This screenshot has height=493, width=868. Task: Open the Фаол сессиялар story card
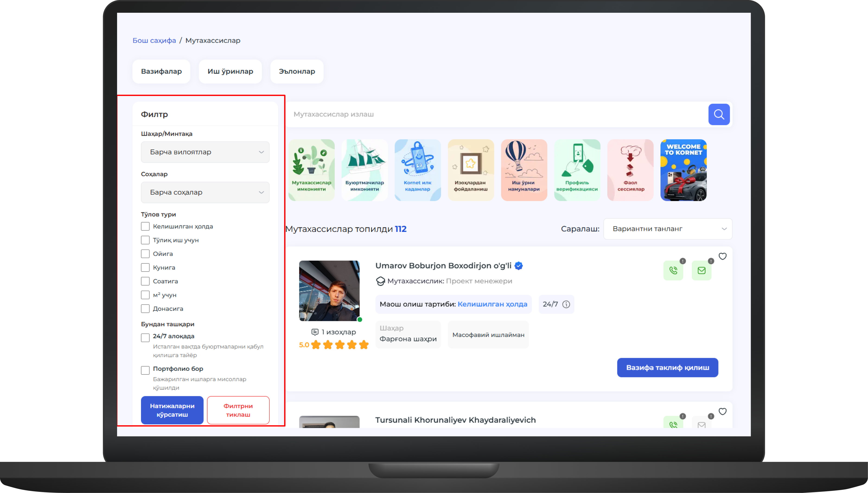coord(630,170)
